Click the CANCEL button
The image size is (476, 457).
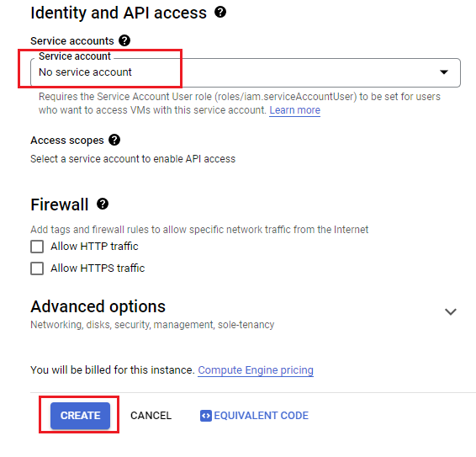coord(151,416)
